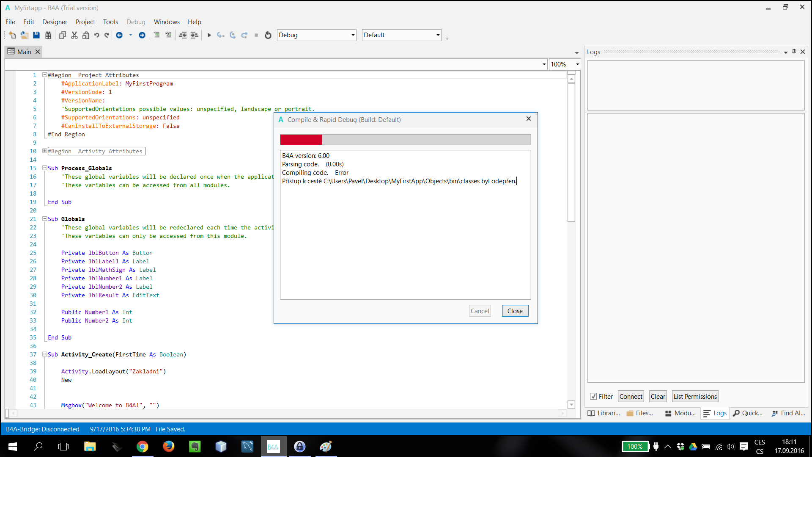Click the New file toolbar icon

[12, 35]
